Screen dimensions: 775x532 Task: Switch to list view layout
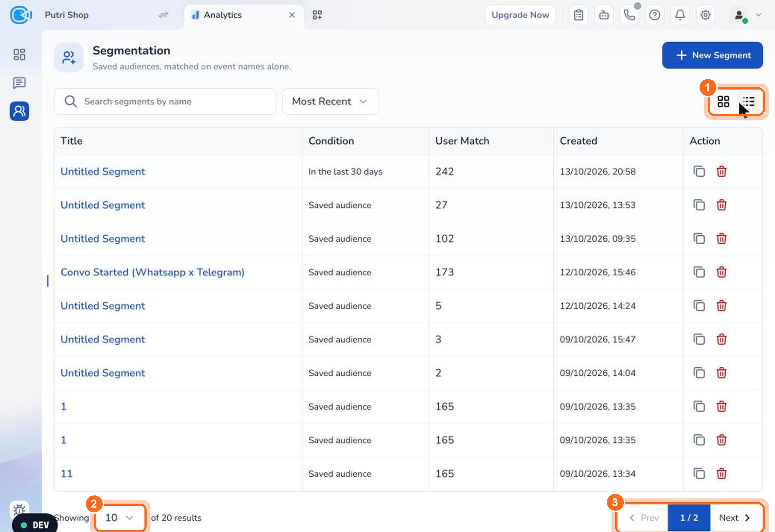748,101
